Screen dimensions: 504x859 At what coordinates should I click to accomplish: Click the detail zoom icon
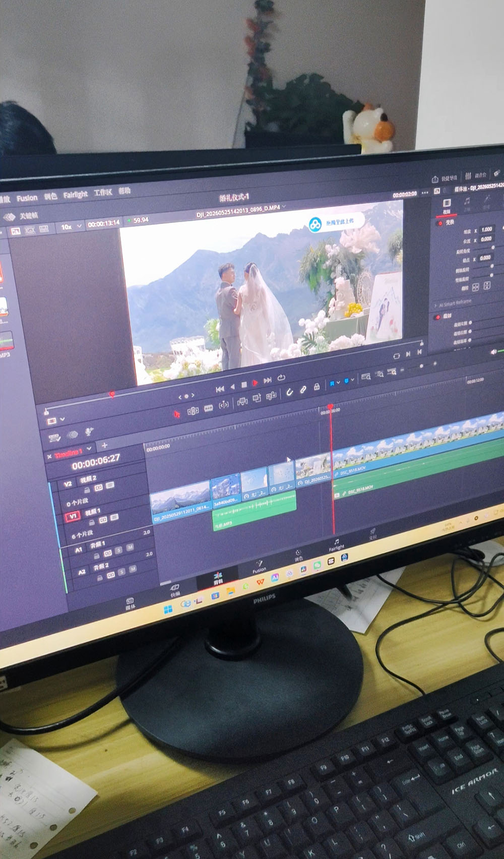(379, 374)
